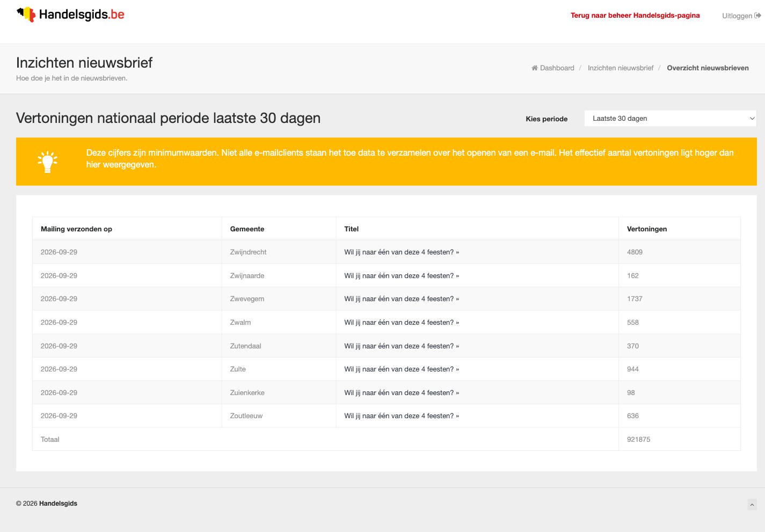Open newsletter title link in Zwalm row
This screenshot has height=532, width=765.
(x=402, y=323)
